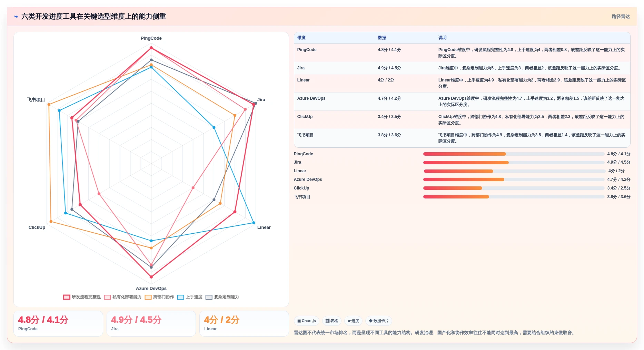Toggle the 私有化部署能力 legend swatch
Viewport: 644px width, 350px height.
[x=107, y=297]
